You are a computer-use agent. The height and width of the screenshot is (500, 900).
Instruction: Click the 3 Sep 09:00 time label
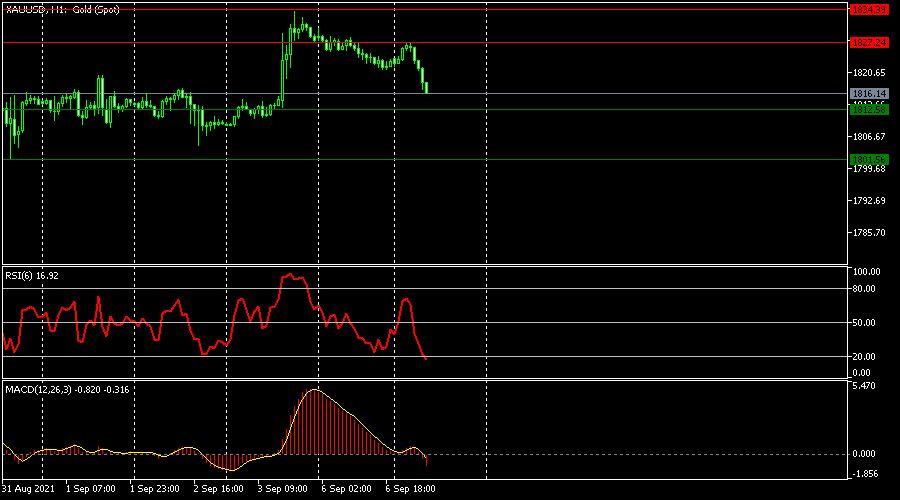(282, 489)
